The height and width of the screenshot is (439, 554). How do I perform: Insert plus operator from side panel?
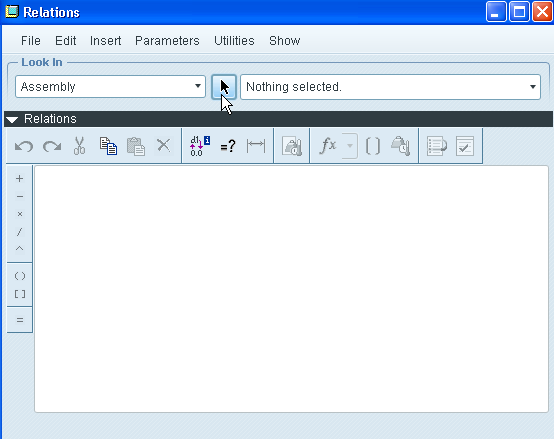coord(20,179)
